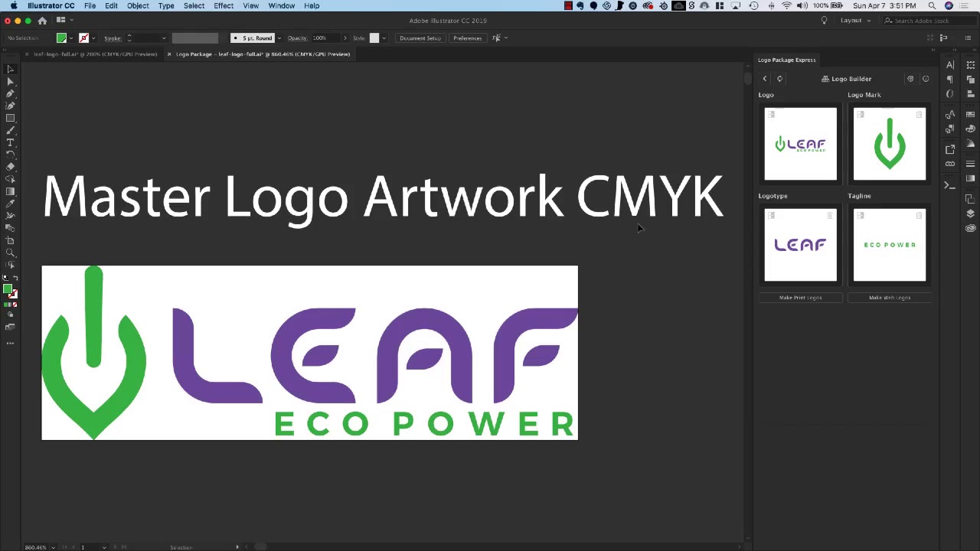Select Logo Package leaf-logo-full.ai tab

click(x=263, y=54)
